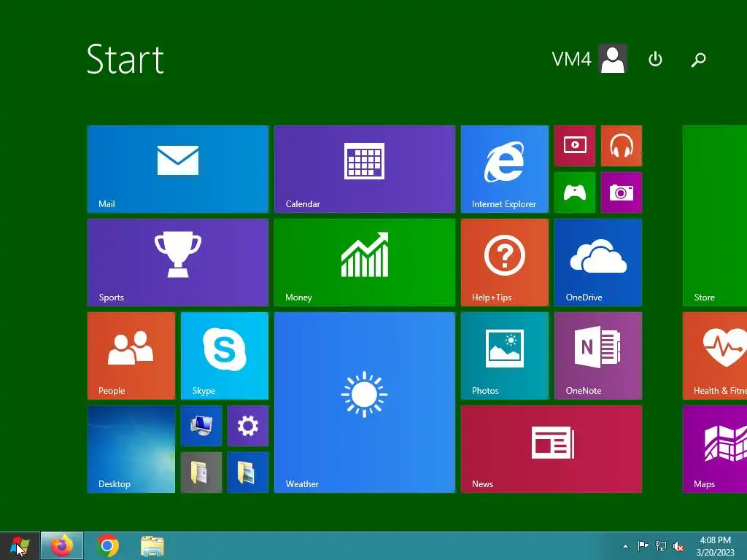This screenshot has height=560, width=747.
Task: Open the Mail tile
Action: tap(178, 169)
